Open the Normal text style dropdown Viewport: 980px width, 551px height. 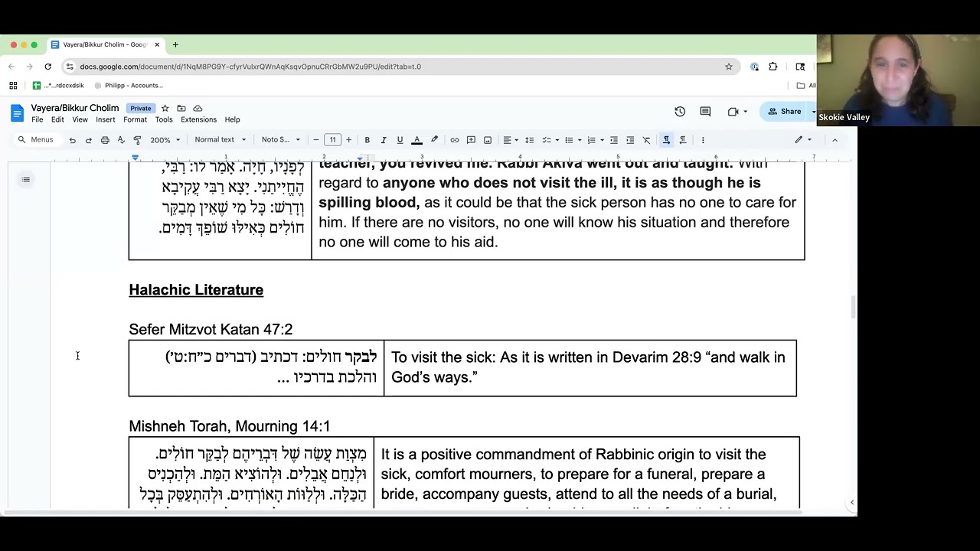click(x=220, y=140)
